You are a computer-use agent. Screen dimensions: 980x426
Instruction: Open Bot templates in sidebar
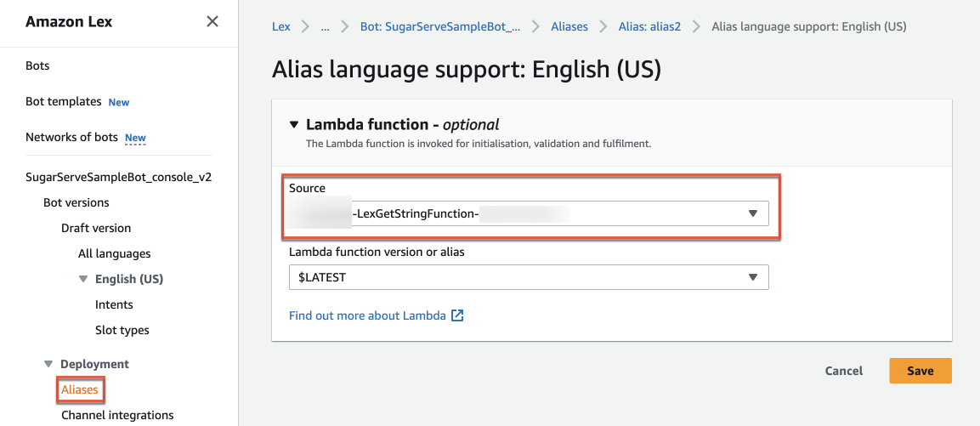tap(63, 101)
